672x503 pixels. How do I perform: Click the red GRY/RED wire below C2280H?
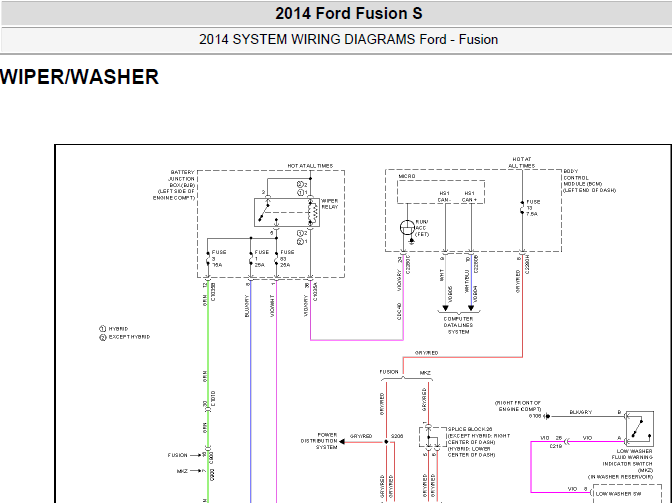tap(522, 308)
